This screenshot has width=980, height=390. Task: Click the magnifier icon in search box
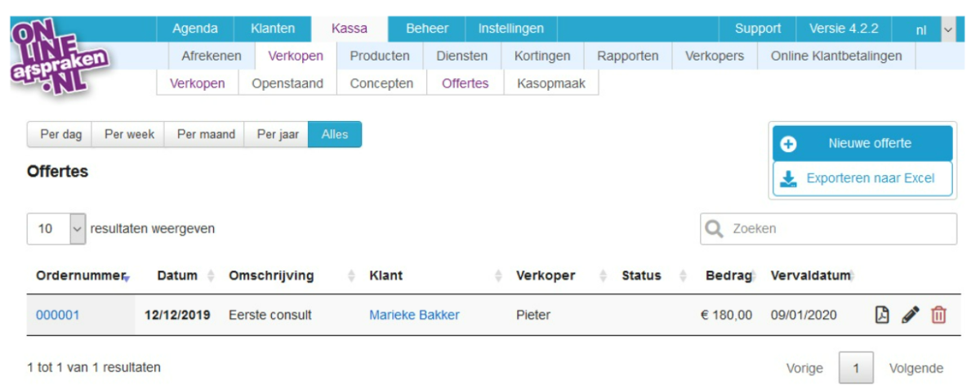pos(715,229)
